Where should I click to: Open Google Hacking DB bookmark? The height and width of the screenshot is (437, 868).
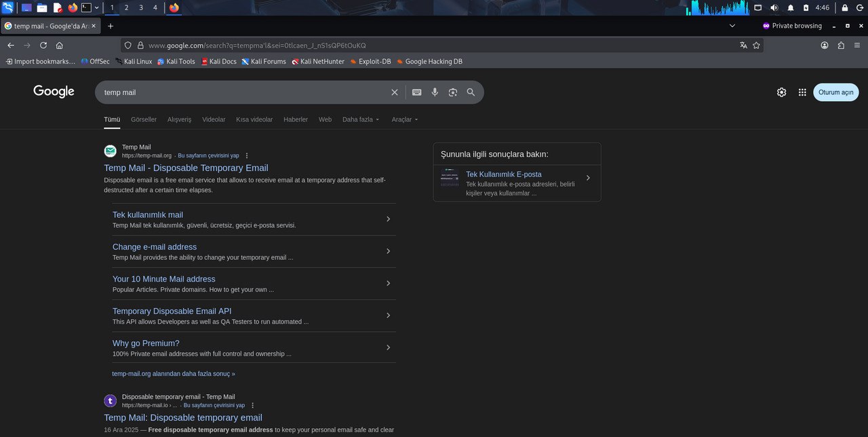pos(429,61)
